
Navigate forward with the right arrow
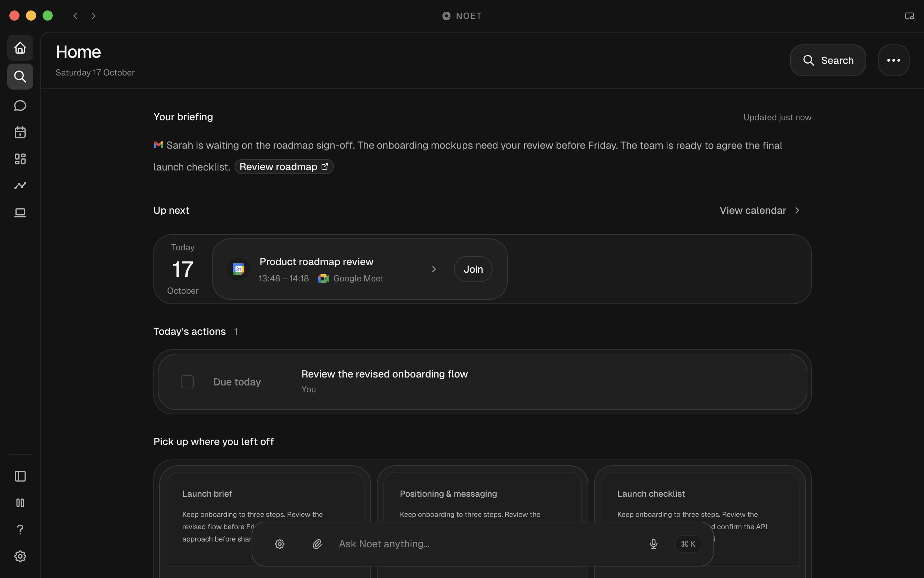[93, 16]
